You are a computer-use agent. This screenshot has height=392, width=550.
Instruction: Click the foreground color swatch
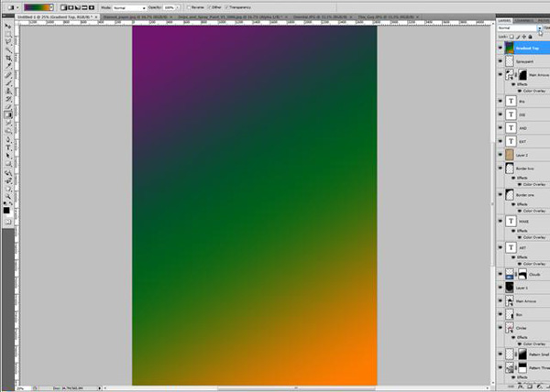[x=6, y=210]
